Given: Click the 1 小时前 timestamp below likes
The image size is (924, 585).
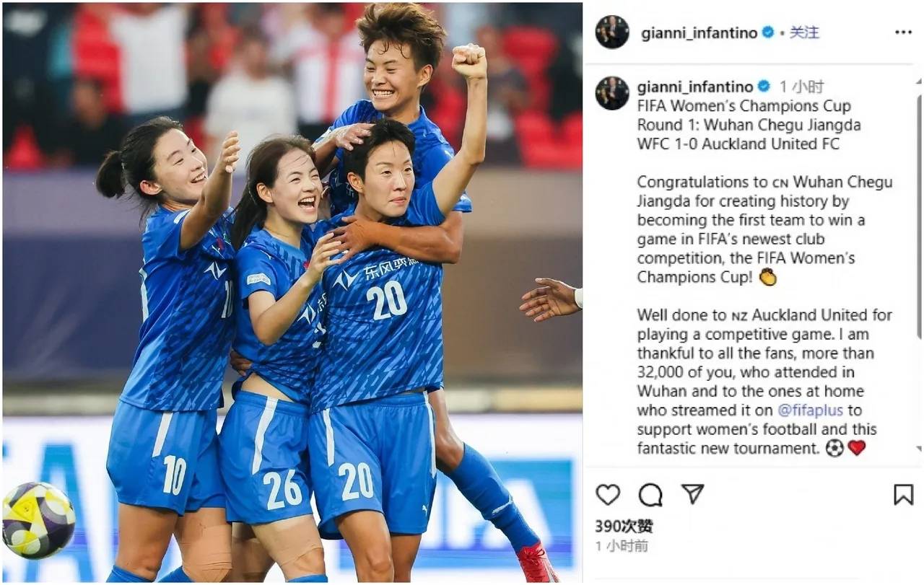Looking at the screenshot, I should pyautogui.click(x=622, y=546).
